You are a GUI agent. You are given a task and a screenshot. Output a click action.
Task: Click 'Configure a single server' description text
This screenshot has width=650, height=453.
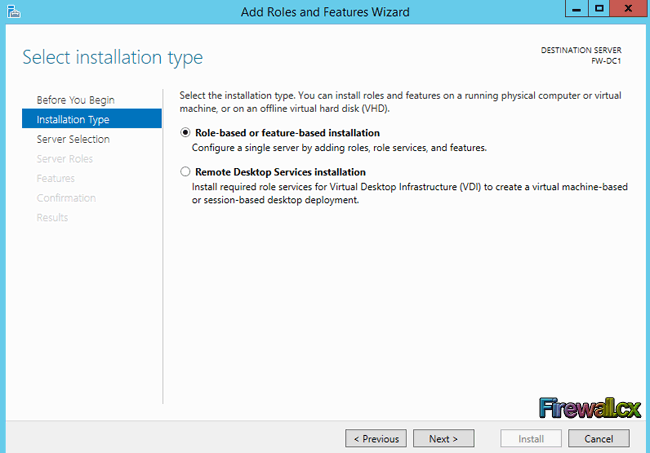[x=339, y=148]
